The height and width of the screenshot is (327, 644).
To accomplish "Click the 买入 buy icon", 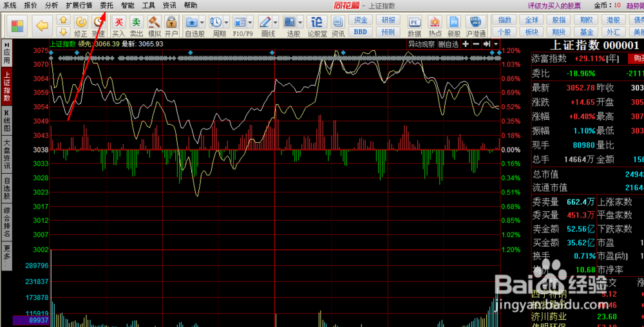I will 118,26.
